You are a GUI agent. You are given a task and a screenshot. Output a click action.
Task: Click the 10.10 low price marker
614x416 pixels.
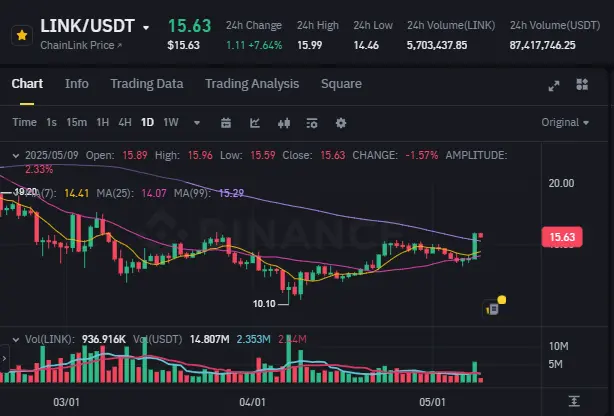264,304
